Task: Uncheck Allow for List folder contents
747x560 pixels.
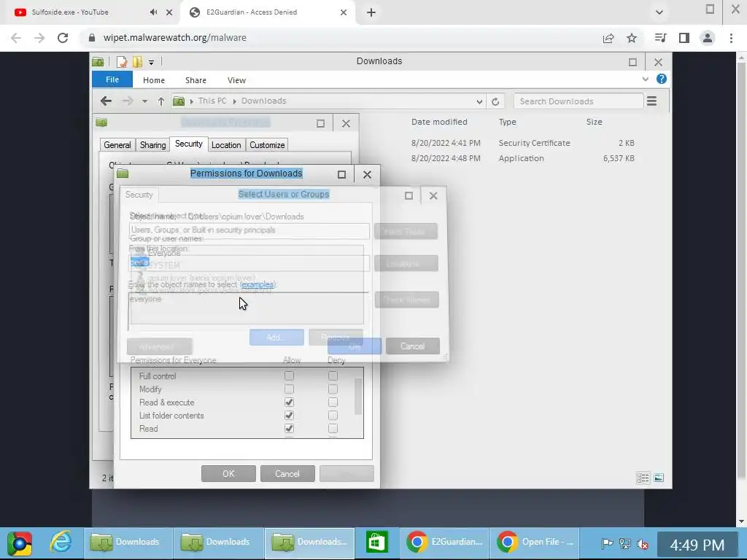Action: point(289,416)
